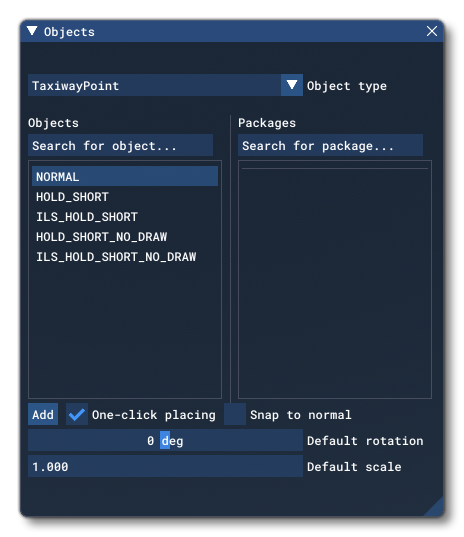
Task: Click the window resize grip corner
Action: [435, 508]
